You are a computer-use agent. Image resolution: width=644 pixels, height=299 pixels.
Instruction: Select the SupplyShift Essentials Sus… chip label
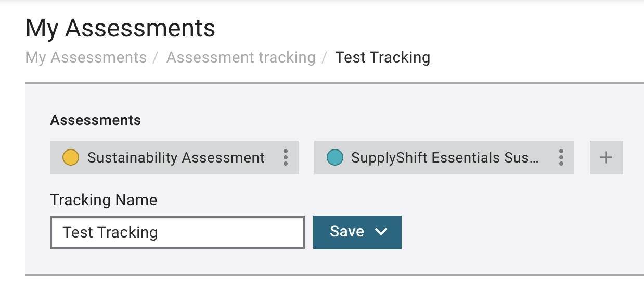445,157
